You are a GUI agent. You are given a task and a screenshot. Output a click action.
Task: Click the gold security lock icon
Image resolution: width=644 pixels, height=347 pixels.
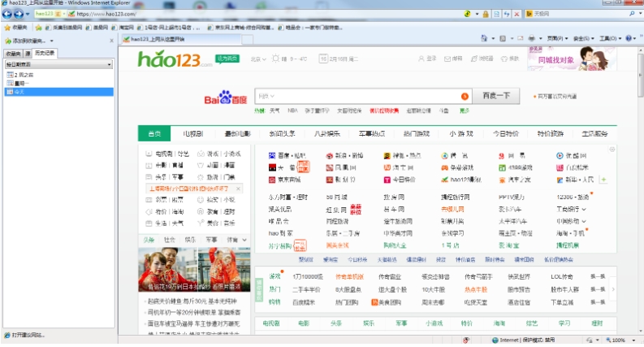486,14
